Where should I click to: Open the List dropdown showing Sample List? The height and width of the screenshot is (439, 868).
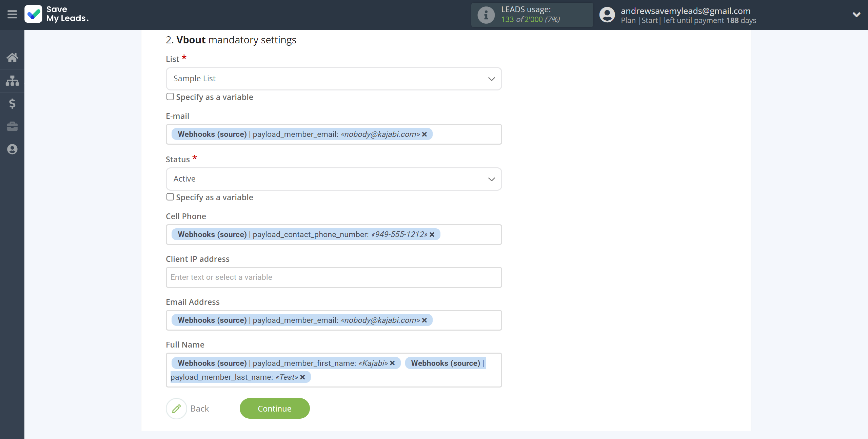point(334,79)
